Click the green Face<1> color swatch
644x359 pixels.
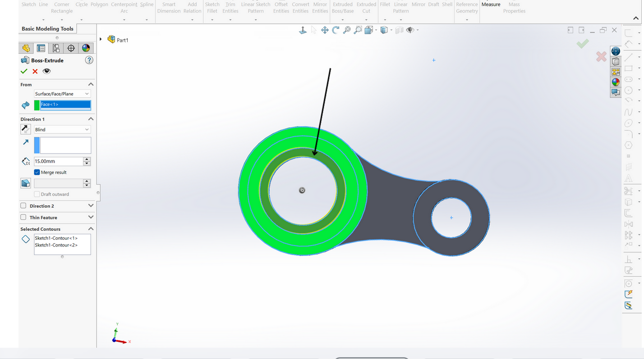click(37, 105)
